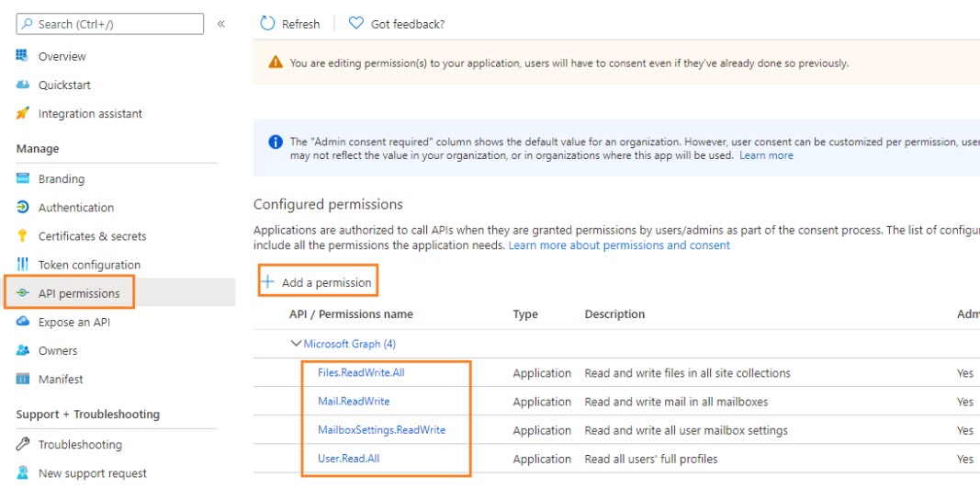
Task: Select Troubleshooting under Support section
Action: click(80, 445)
